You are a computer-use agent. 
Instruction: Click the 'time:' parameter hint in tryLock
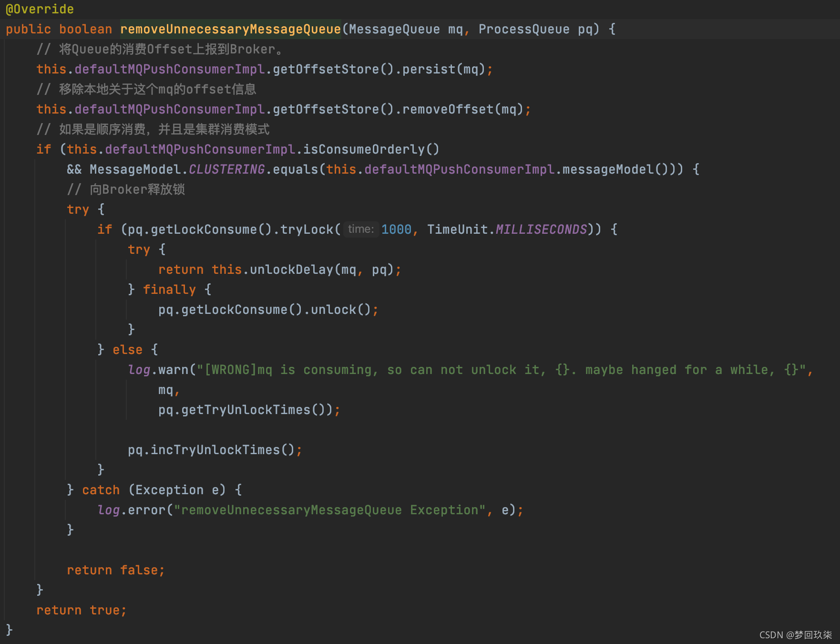coord(360,229)
